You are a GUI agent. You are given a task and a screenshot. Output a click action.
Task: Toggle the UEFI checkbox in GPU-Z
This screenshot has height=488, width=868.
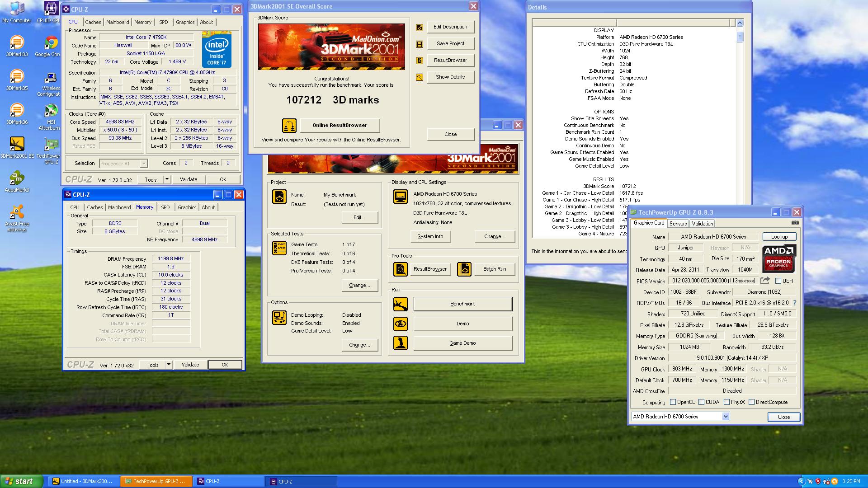(778, 281)
